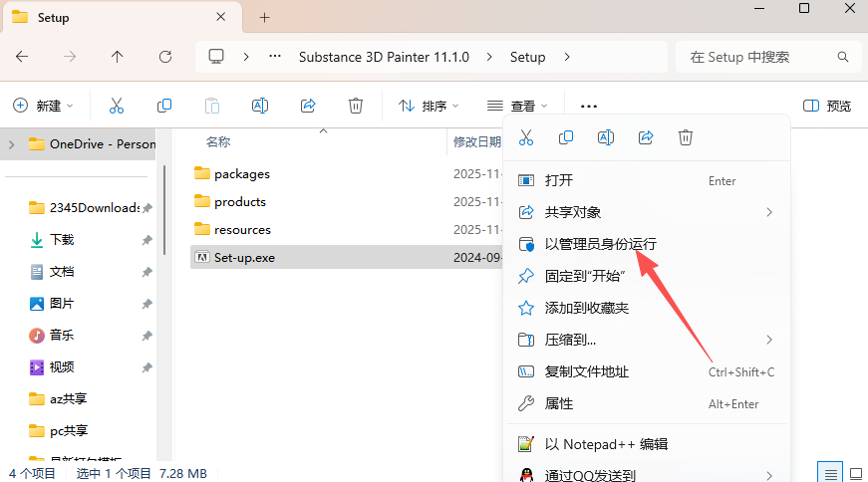
Task: Add a new tab with plus button
Action: click(265, 18)
